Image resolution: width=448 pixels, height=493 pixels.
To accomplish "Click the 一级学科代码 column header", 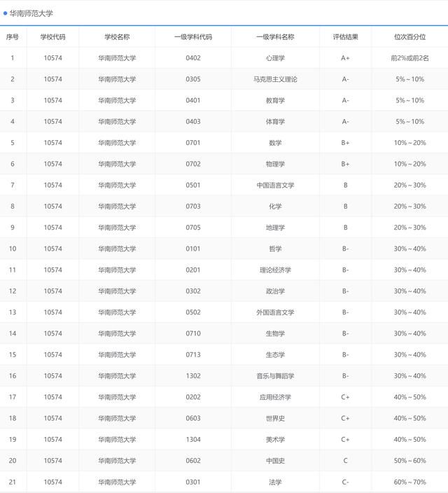I will click(193, 37).
